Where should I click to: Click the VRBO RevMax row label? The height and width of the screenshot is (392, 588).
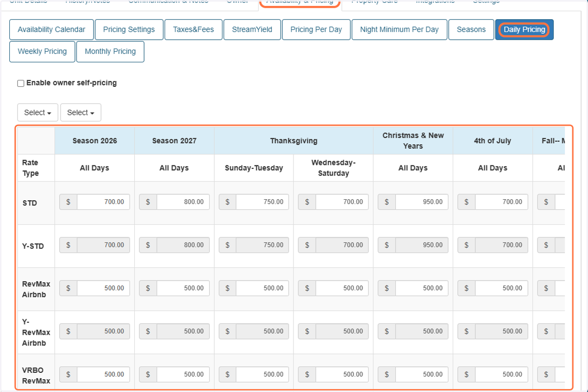36,375
